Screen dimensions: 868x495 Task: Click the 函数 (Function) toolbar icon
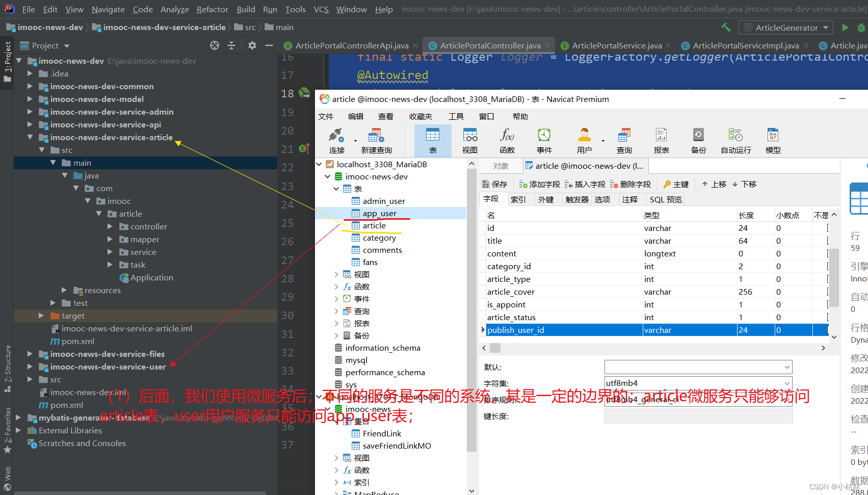pos(507,141)
